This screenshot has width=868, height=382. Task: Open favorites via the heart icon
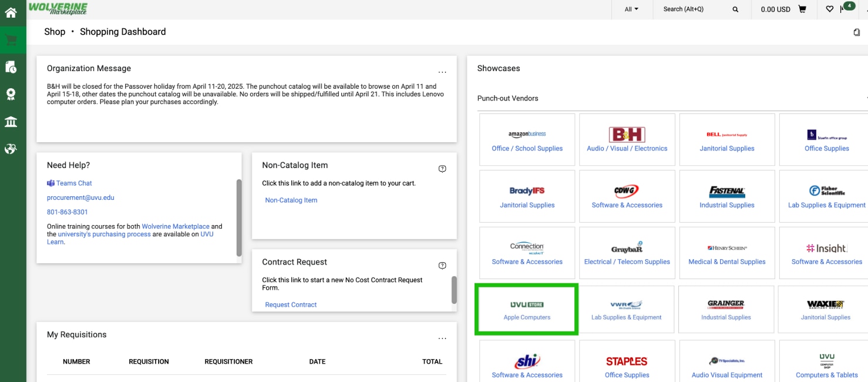829,9
